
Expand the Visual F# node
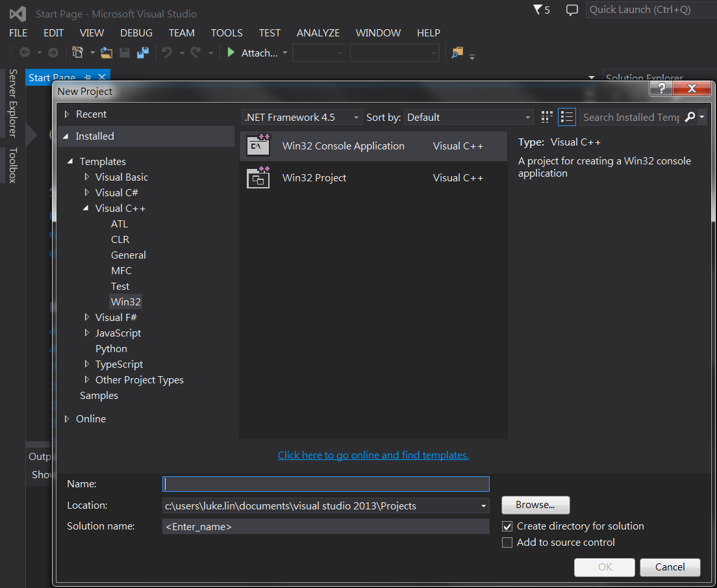[87, 317]
